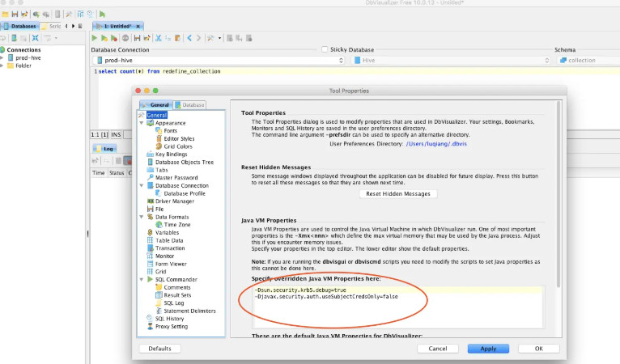The height and width of the screenshot is (364, 620).
Task: Open the filter dropdown arrow in Databases toolbar
Action: 56,38
